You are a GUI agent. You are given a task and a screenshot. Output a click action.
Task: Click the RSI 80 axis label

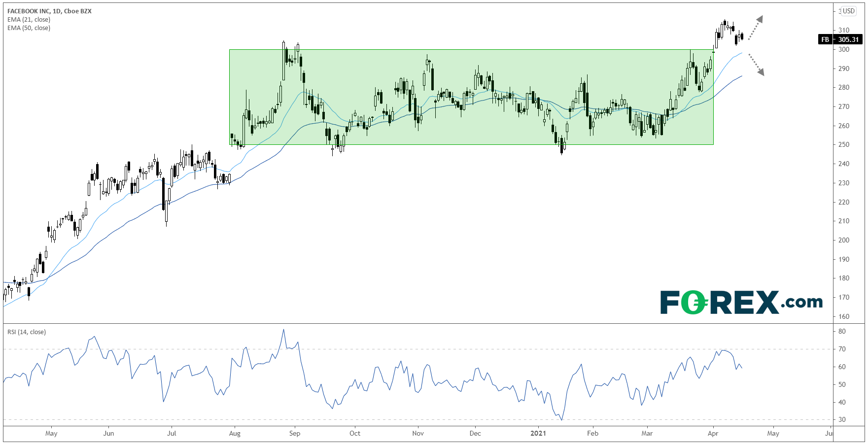click(842, 331)
